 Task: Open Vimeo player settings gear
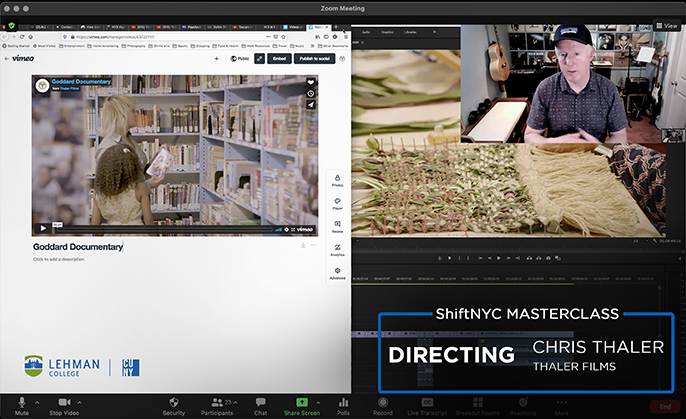(x=287, y=229)
